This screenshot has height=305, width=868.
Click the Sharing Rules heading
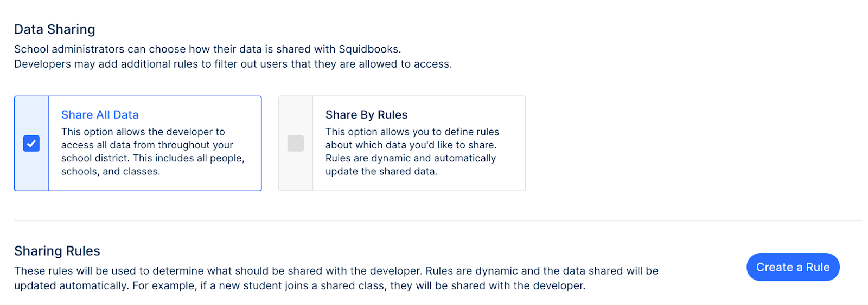(x=57, y=251)
